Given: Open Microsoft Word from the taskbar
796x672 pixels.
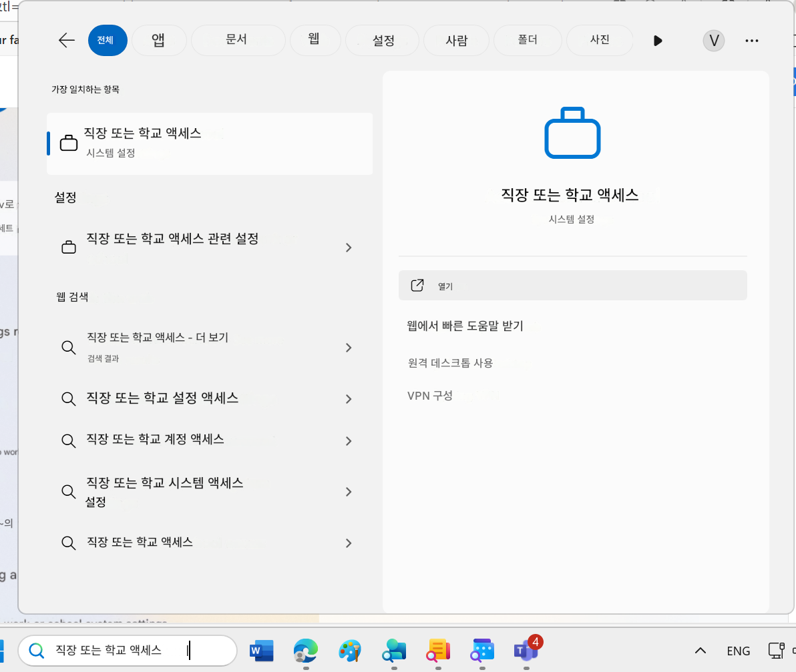Looking at the screenshot, I should pyautogui.click(x=261, y=651).
